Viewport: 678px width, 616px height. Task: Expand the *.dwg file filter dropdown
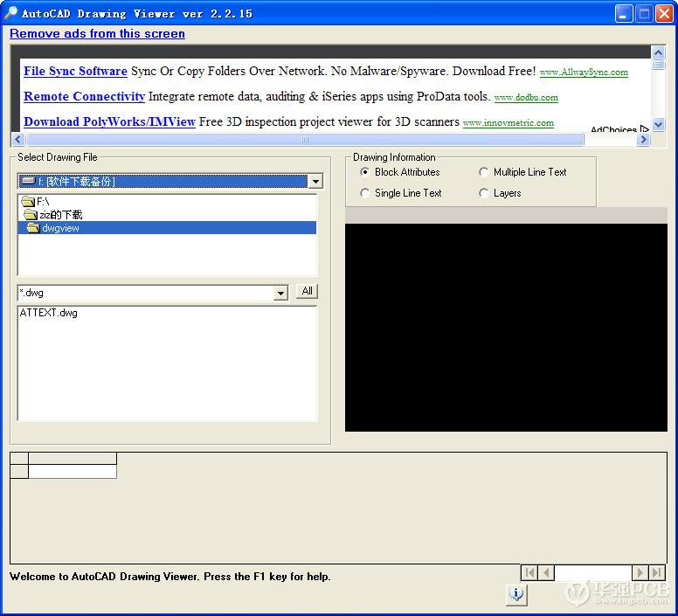point(280,294)
